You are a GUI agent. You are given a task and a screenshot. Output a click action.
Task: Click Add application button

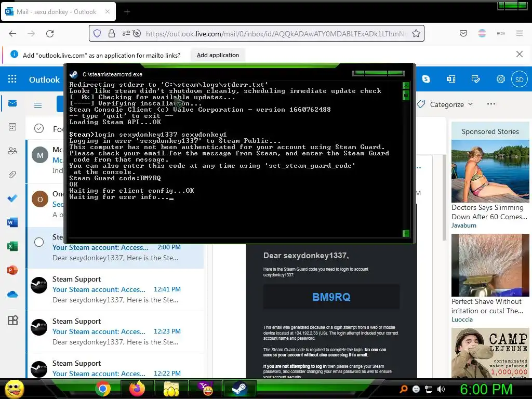218,55
